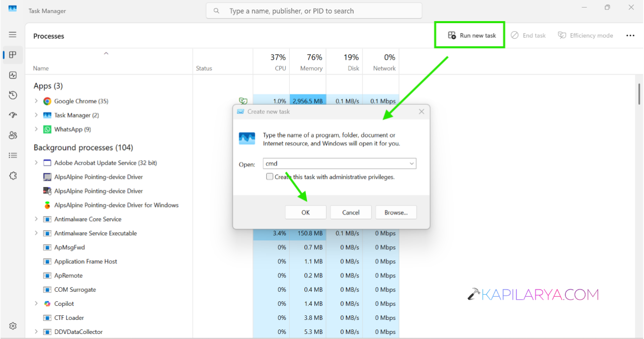644x339 pixels.
Task: Select the CTF Loader process name
Action: tap(69, 318)
